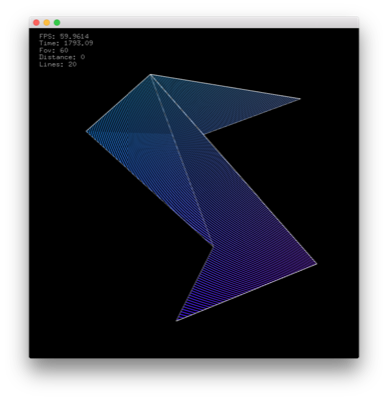Click inside the blue left triangle area
Screen dimensions: 388x400
coord(147,157)
